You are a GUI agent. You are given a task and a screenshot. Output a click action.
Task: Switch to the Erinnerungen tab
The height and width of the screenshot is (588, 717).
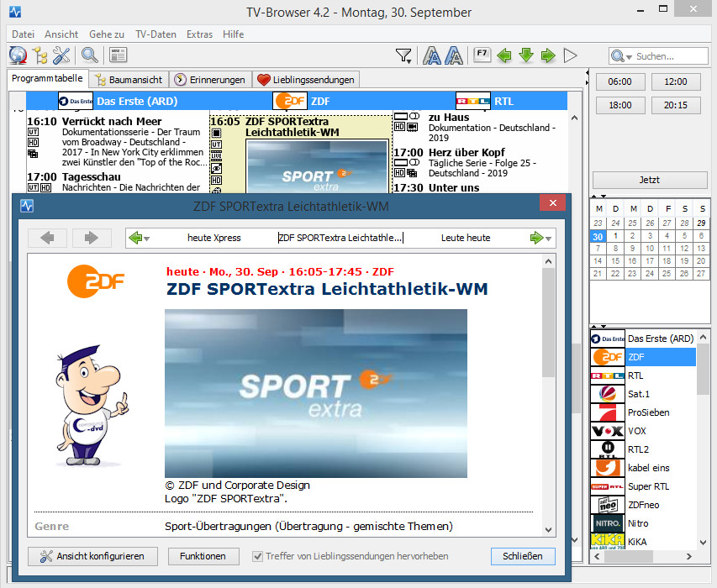click(211, 80)
